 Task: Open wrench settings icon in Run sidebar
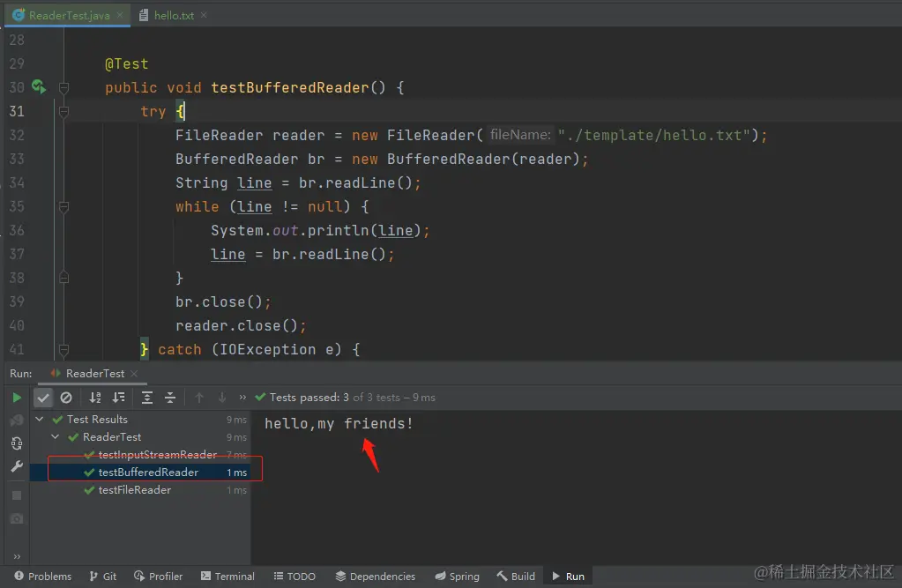[17, 466]
